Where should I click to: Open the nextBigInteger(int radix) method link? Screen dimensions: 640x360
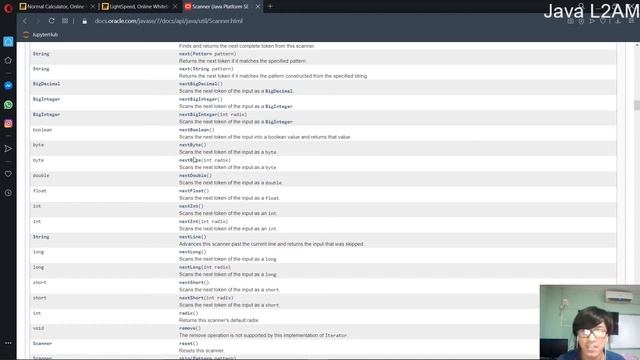(213, 115)
